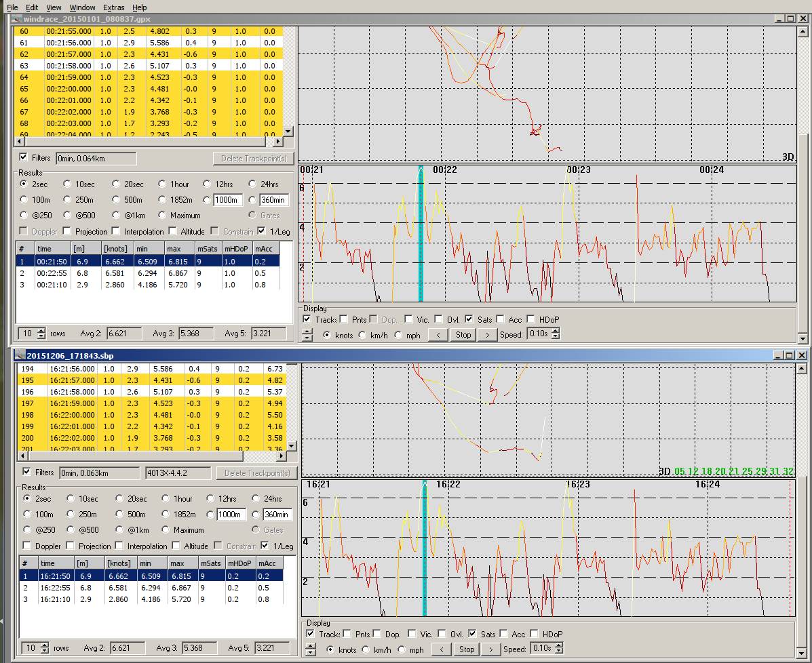
Task: Toggle the Filters checkbox in sbp window
Action: pyautogui.click(x=27, y=473)
